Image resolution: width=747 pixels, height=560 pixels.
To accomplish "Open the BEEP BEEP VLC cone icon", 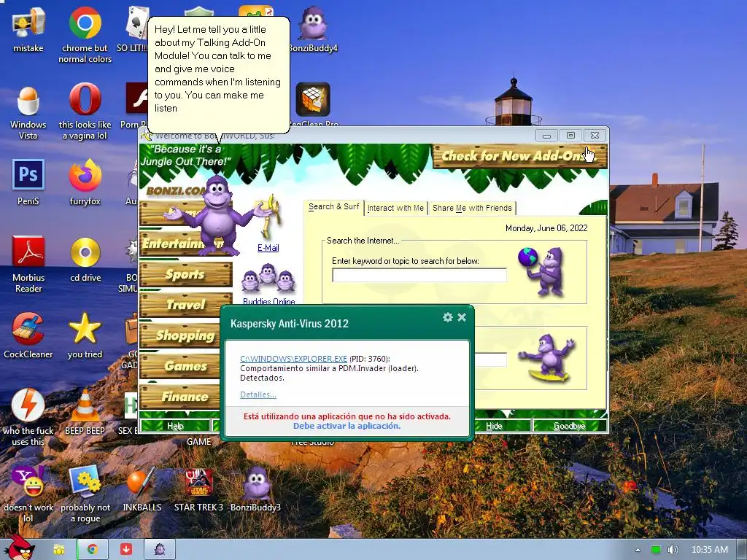I will (x=85, y=405).
